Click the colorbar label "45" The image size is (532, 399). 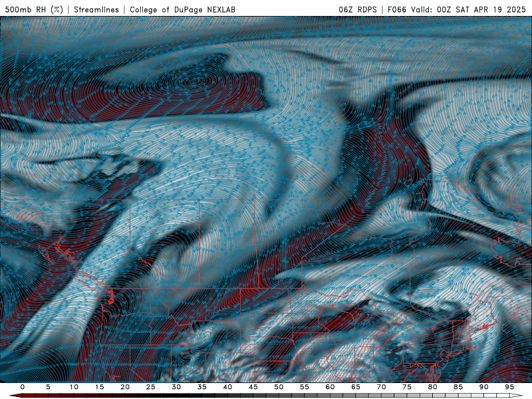[x=253, y=387]
